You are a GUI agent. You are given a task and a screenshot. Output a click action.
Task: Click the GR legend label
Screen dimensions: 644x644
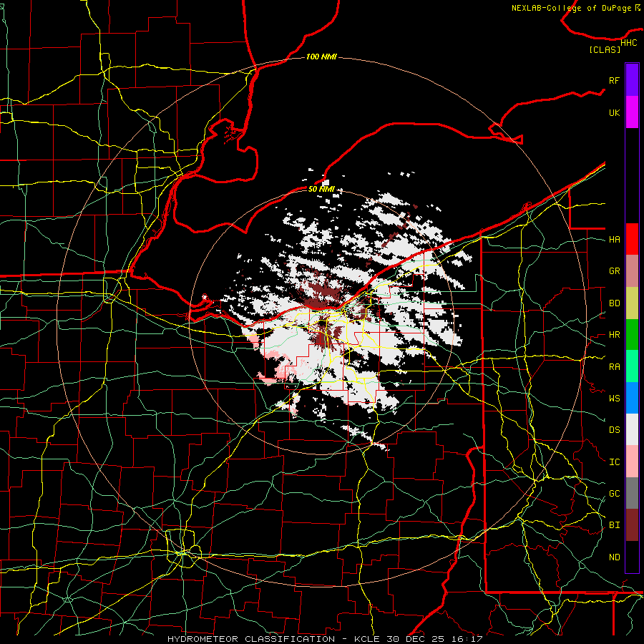(614, 271)
